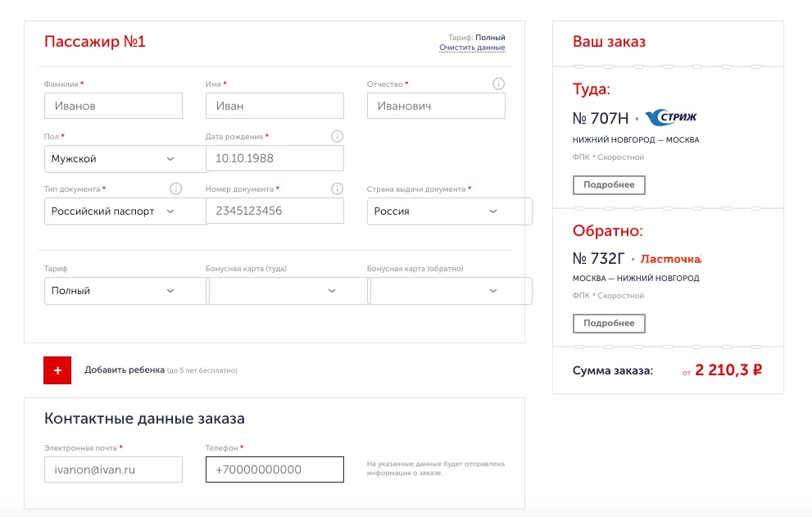The height and width of the screenshot is (517, 812).
Task: Click the Пассажир №1 heading
Action: click(95, 42)
